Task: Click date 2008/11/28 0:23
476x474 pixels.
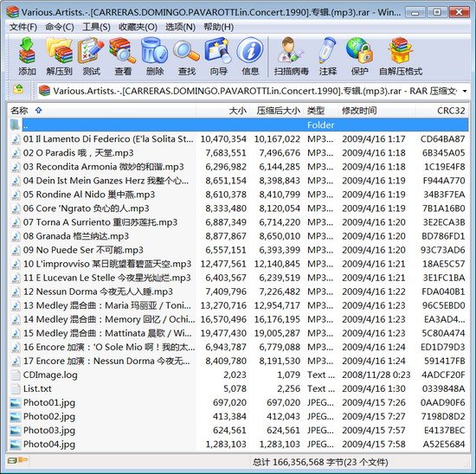Action: point(376,375)
